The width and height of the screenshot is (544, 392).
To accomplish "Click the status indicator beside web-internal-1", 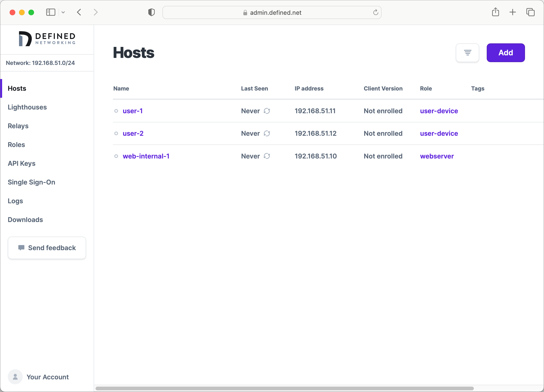I will click(116, 156).
